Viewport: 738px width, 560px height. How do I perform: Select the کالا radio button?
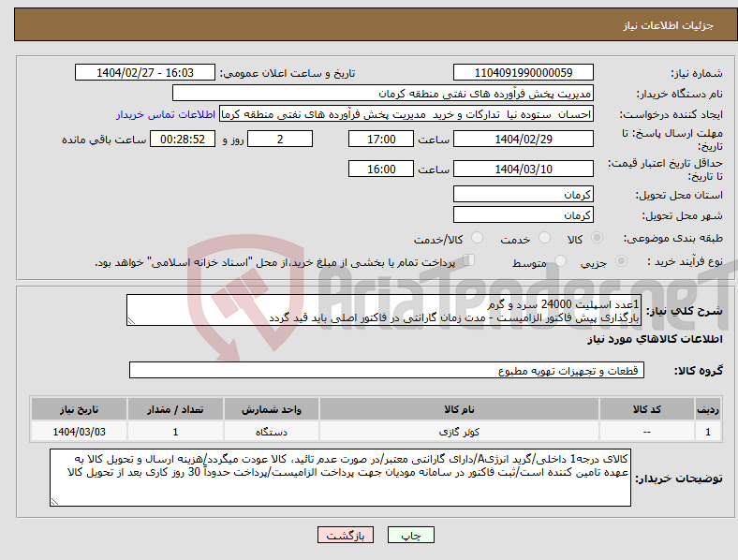597,238
